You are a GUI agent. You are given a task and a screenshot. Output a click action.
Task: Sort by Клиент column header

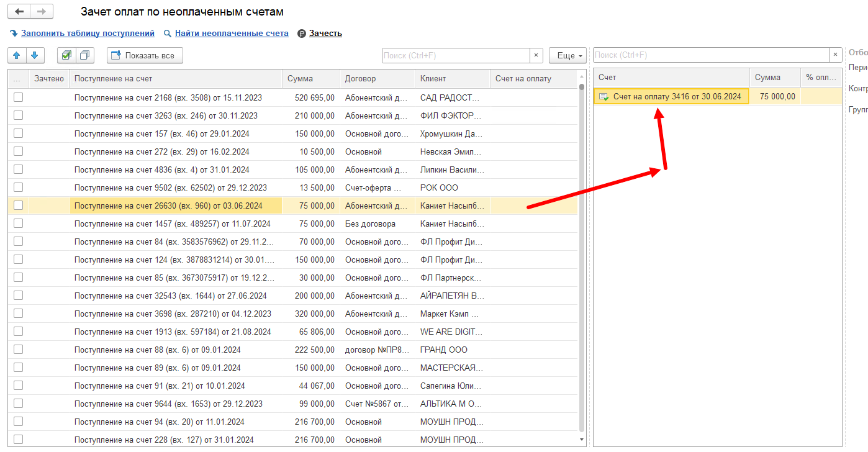(453, 79)
